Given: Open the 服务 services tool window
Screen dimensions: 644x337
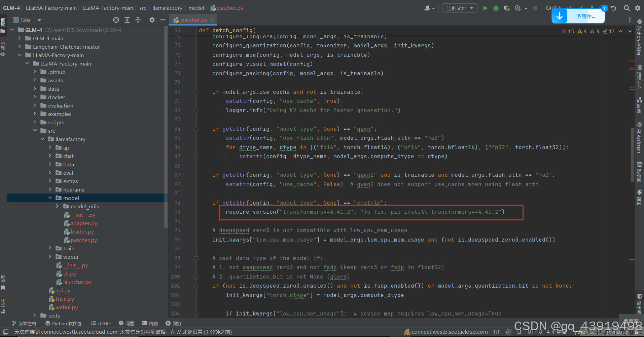Looking at the screenshot, I should point(173,323).
